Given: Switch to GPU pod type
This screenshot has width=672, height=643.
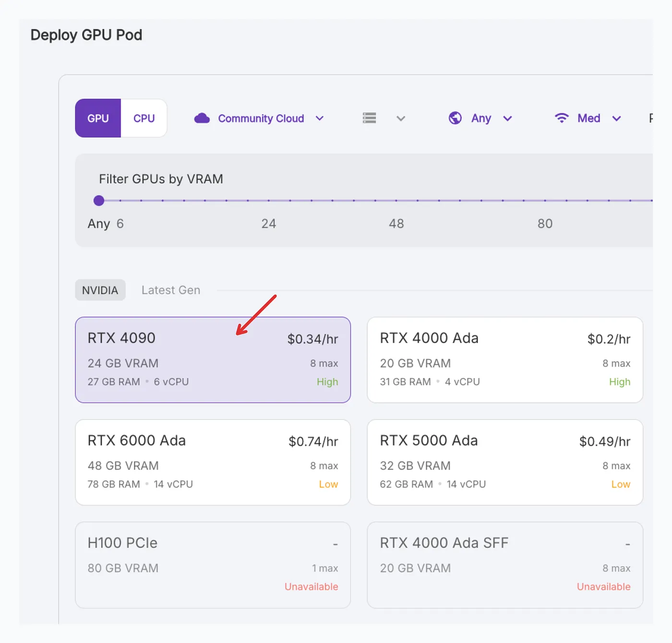Looking at the screenshot, I should pyautogui.click(x=98, y=118).
